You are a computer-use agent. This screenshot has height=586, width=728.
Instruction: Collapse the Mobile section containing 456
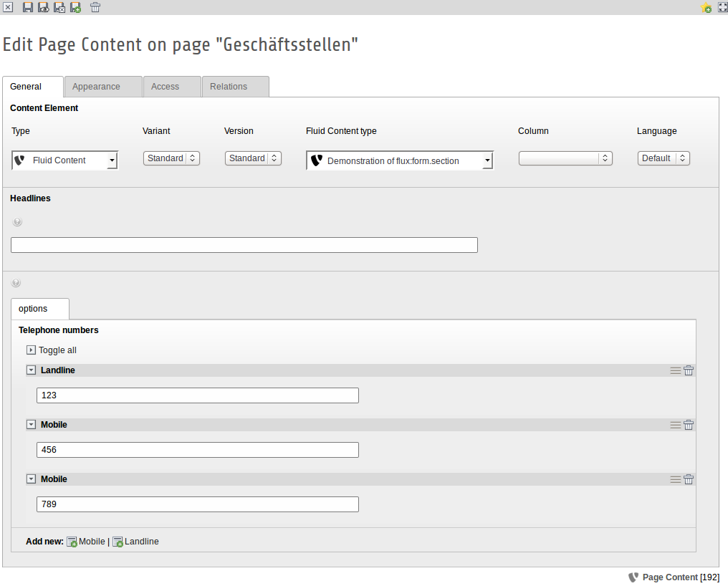(x=31, y=425)
